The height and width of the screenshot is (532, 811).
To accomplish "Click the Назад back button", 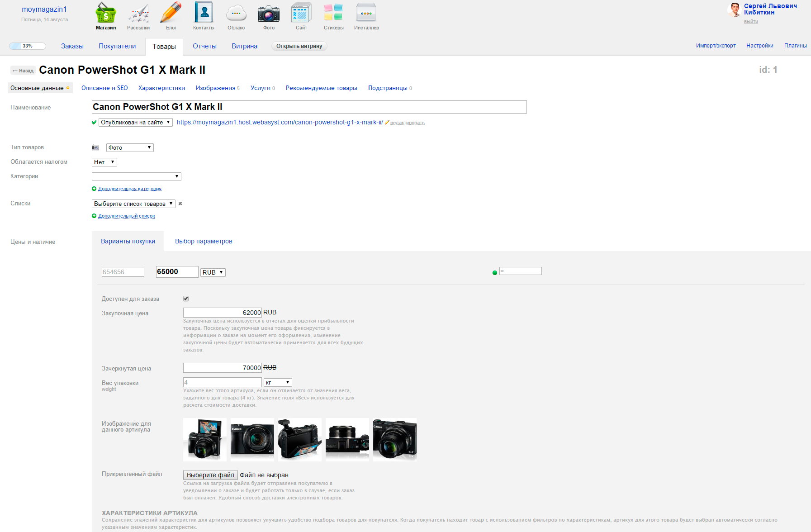I will coord(23,71).
